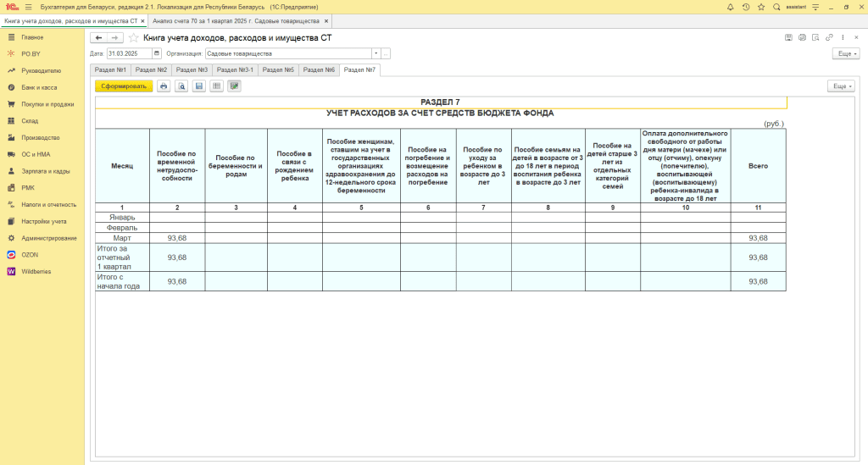Click the 1C logo icon
The image size is (868, 465).
click(x=12, y=7)
